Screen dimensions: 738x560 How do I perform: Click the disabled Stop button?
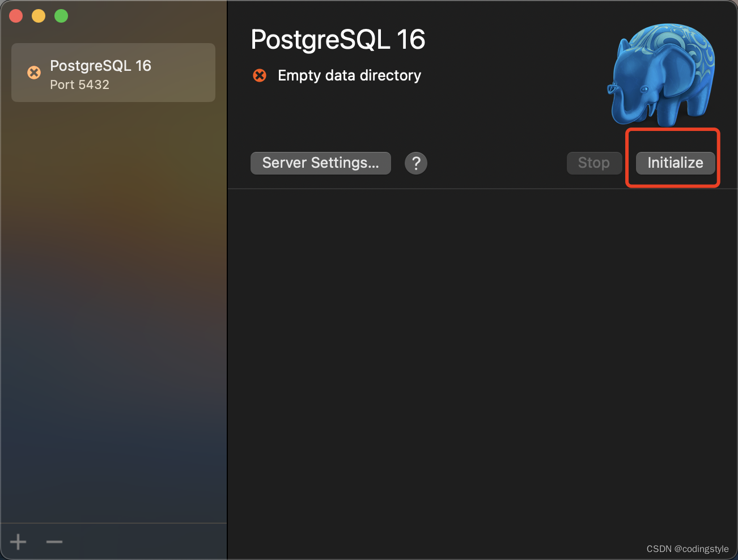pyautogui.click(x=594, y=163)
